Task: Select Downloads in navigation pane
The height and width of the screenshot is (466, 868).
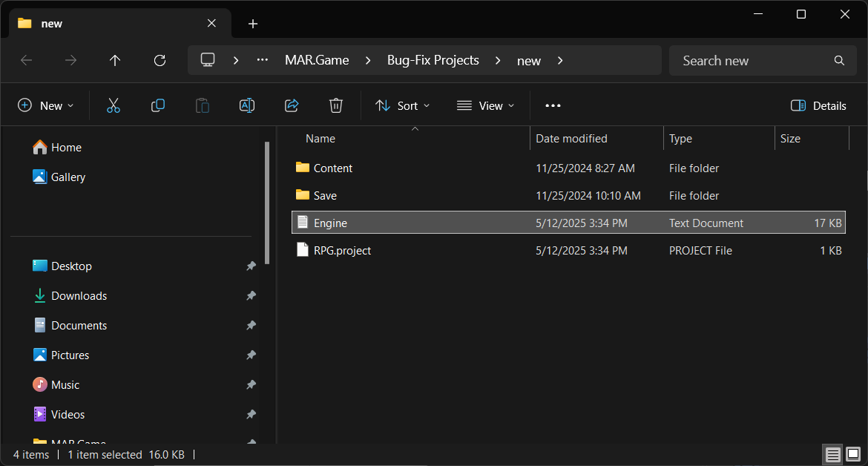Action: [79, 295]
